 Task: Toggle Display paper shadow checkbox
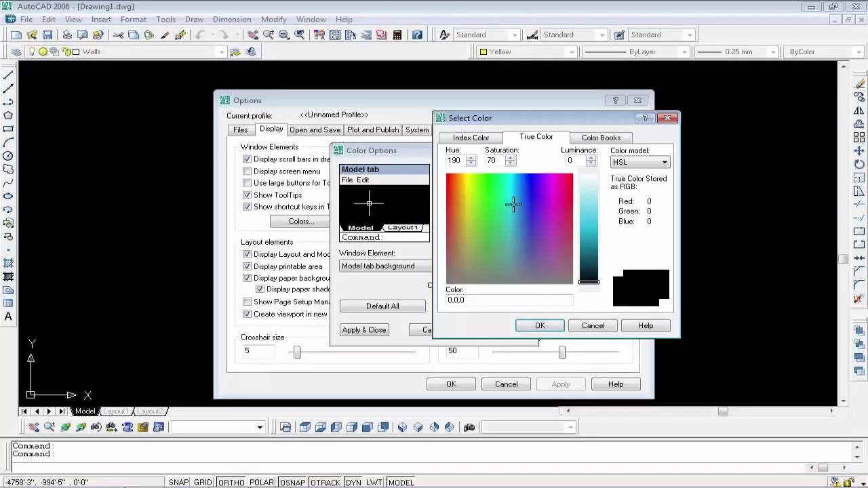[260, 289]
